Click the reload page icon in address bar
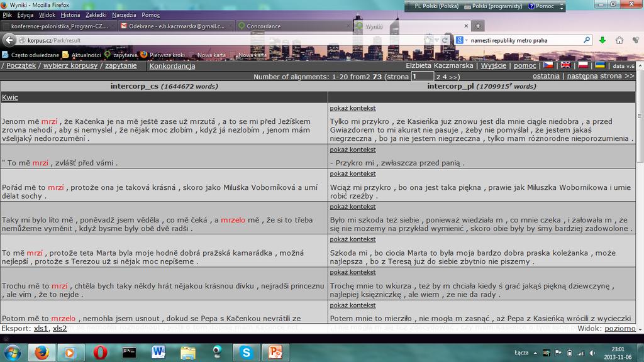The width and height of the screenshot is (644, 362). (x=445, y=40)
